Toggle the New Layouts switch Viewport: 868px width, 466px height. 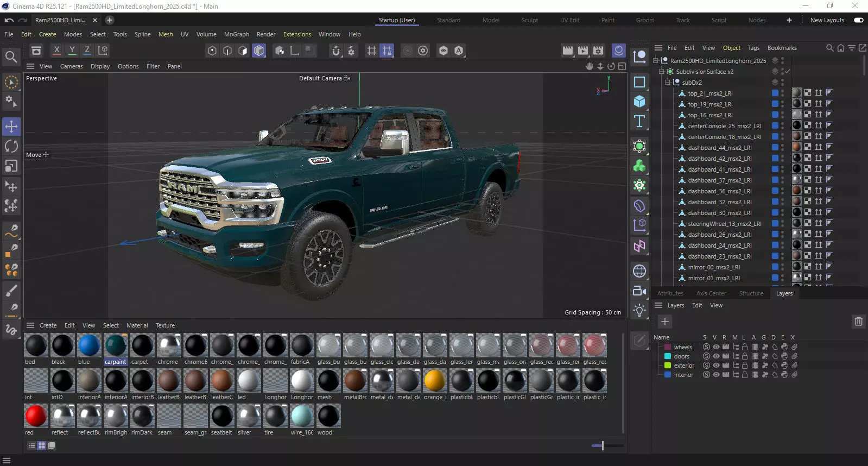click(x=858, y=20)
